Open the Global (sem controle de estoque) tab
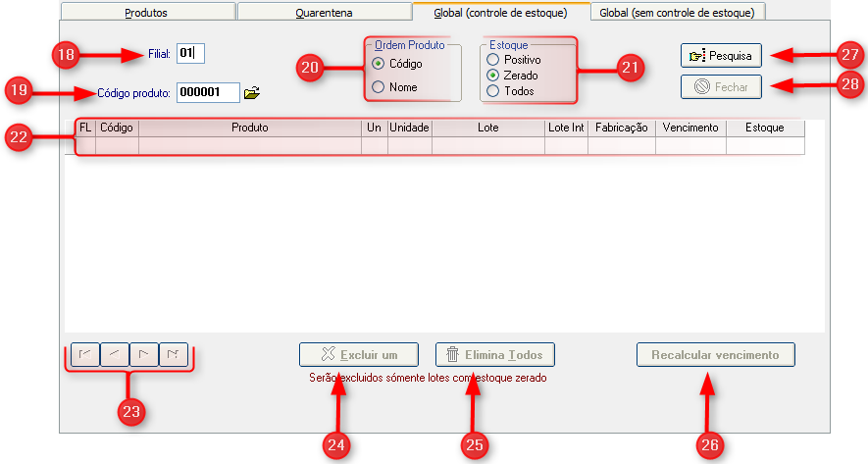The height and width of the screenshot is (464, 868). click(679, 13)
